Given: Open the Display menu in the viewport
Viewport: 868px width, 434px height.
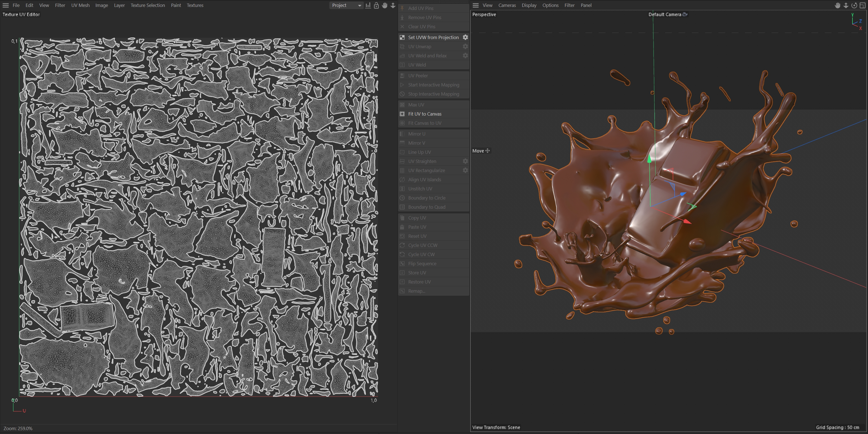Looking at the screenshot, I should [529, 5].
